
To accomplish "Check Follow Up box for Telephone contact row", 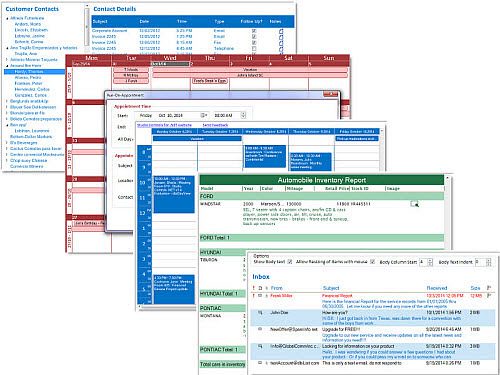I will pos(254,49).
